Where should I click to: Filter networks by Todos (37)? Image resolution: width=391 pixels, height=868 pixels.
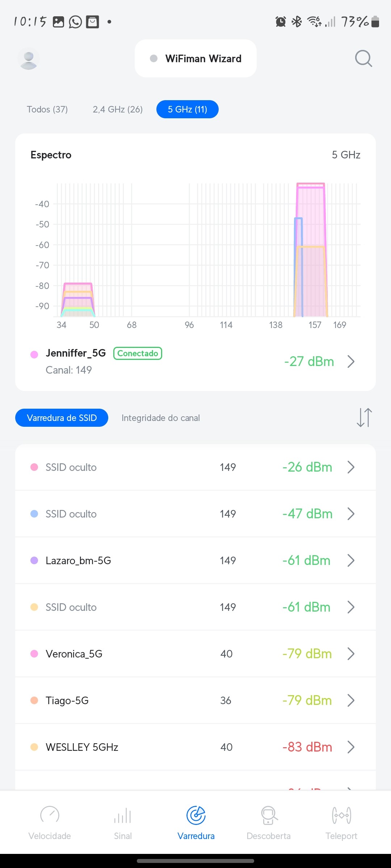(47, 109)
